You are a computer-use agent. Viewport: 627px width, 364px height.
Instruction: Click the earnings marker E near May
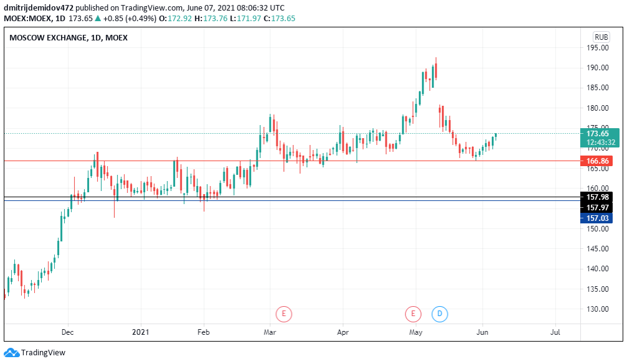[x=413, y=314]
